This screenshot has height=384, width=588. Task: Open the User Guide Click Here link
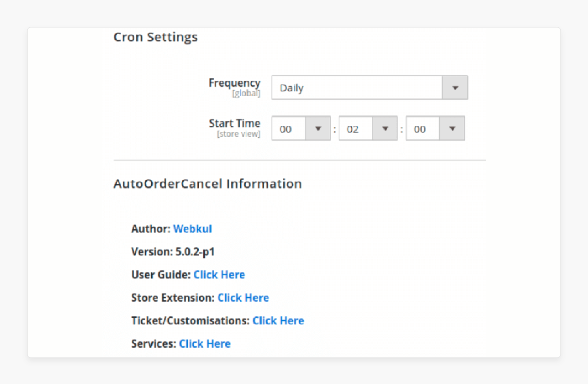tap(219, 274)
